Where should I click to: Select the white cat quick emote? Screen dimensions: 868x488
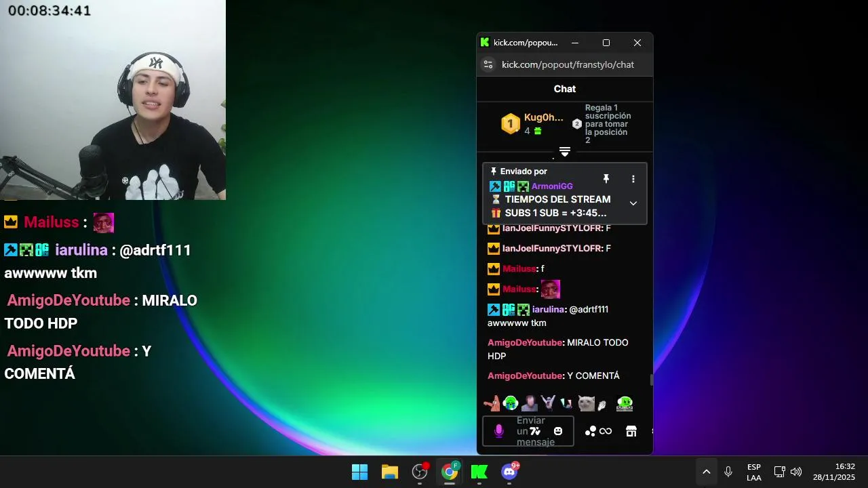coord(586,404)
